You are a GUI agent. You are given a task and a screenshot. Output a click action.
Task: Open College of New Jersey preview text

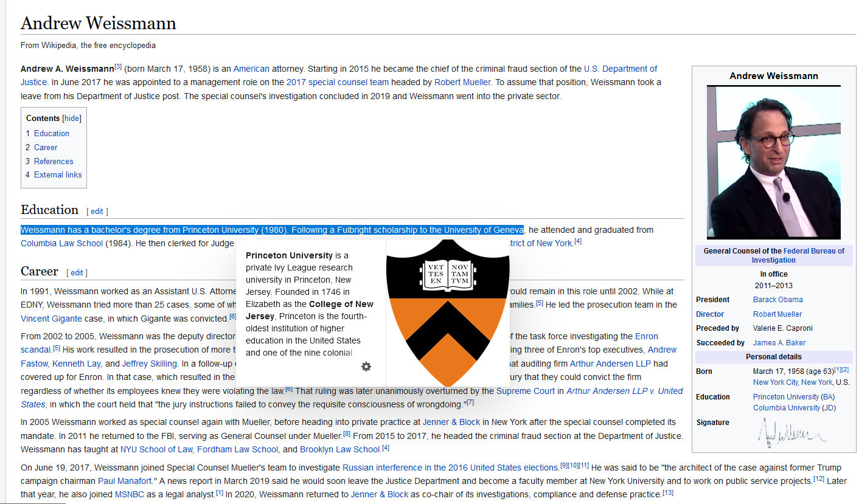click(x=310, y=310)
